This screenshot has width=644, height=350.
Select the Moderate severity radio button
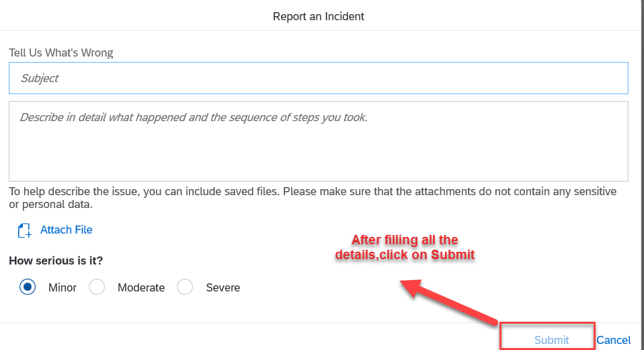point(97,287)
